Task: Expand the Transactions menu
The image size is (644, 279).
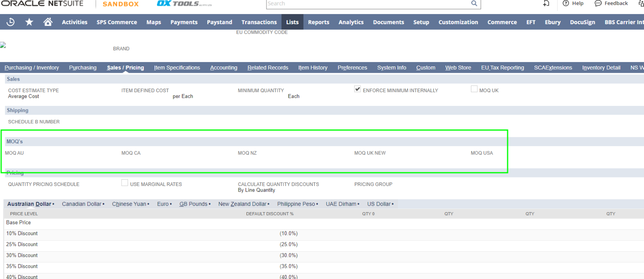Action: (259, 22)
